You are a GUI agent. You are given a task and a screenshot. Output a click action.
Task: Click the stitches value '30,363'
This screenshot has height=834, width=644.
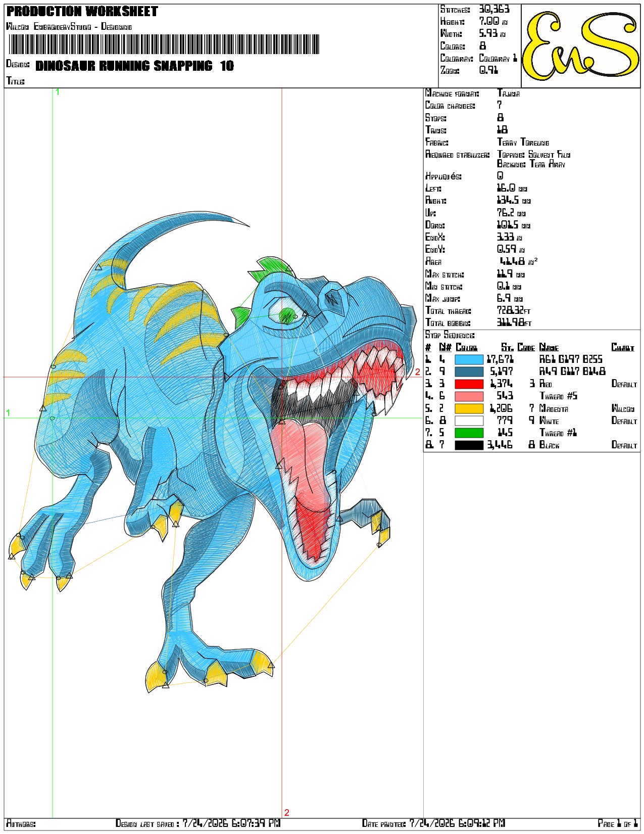click(494, 9)
